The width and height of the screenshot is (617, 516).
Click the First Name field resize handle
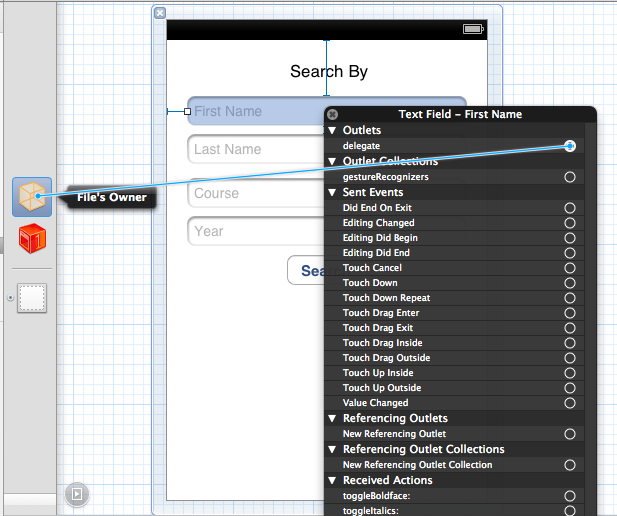[188, 112]
